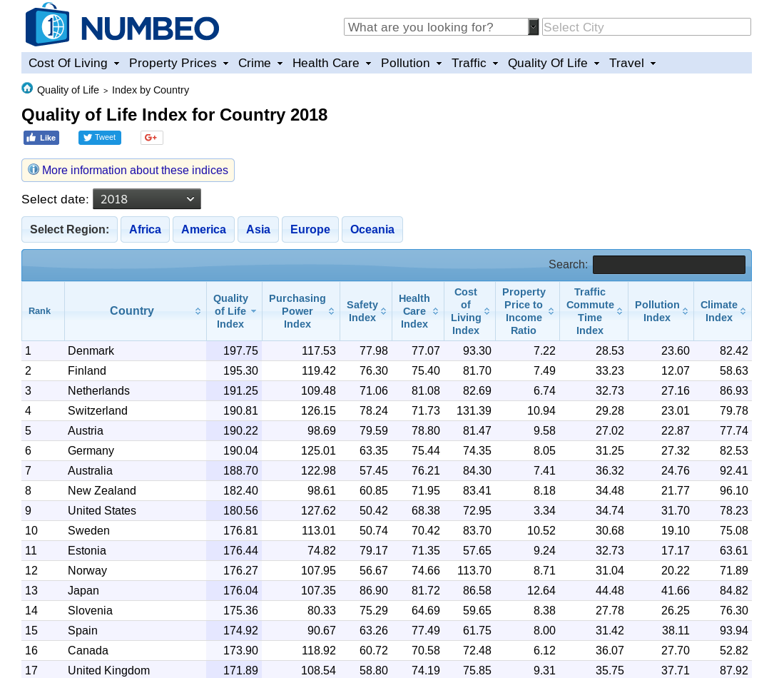Click Index by Country breadcrumb link
The image size is (784, 678).
pos(151,90)
